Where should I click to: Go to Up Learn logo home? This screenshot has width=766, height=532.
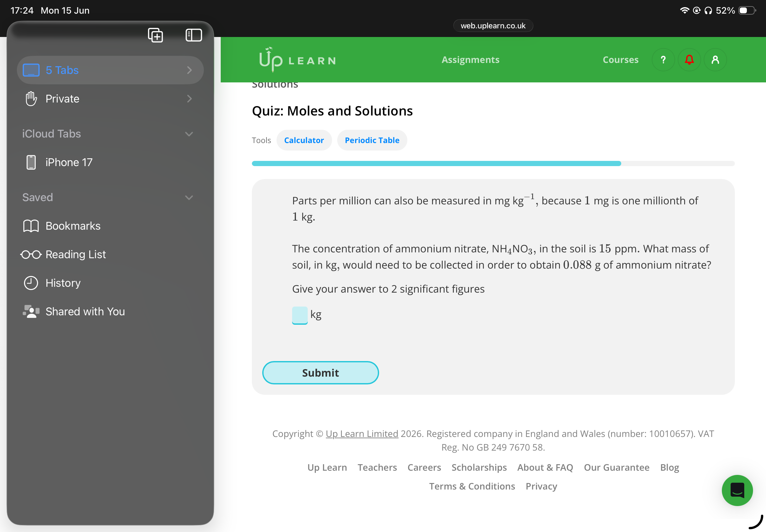[297, 60]
